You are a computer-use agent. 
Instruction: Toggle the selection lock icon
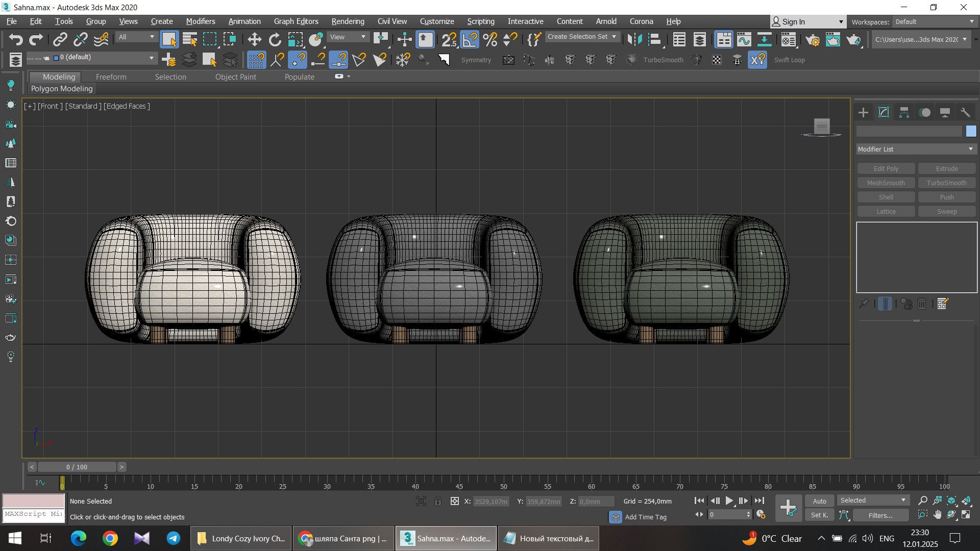point(438,501)
